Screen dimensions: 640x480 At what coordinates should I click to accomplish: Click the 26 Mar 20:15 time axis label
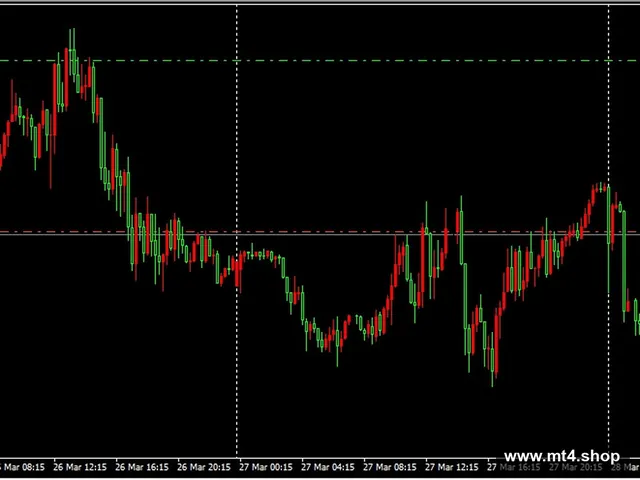204,467
